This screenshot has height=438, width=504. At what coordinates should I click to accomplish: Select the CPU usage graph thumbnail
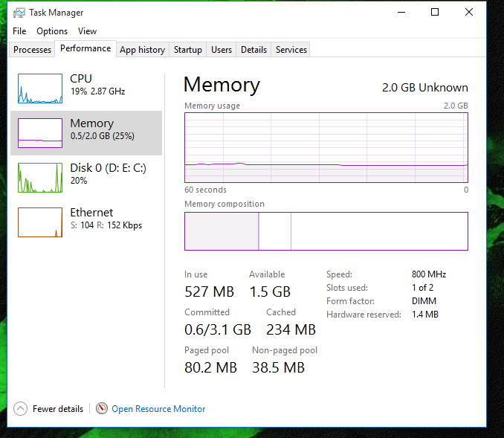click(x=40, y=88)
